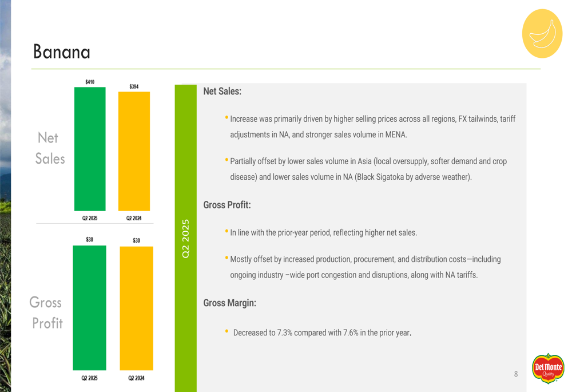Click the yellow Q2 2024 Net Sales bar
Viewport: 572px width, 392px height.
pyautogui.click(x=134, y=151)
